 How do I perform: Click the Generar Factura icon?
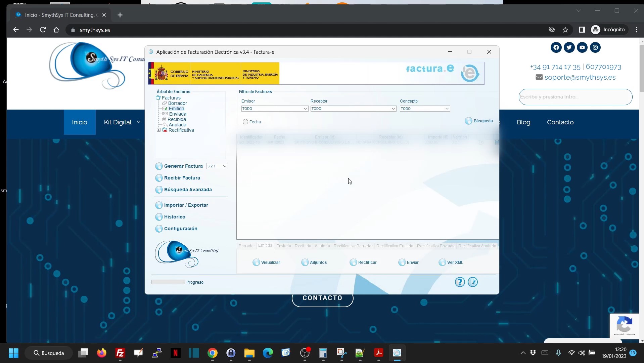click(x=159, y=166)
